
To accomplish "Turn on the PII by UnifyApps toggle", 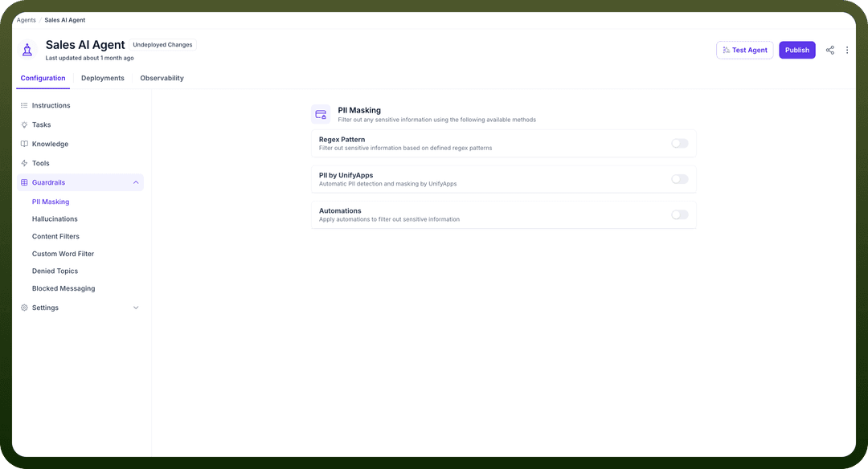I will tap(679, 179).
